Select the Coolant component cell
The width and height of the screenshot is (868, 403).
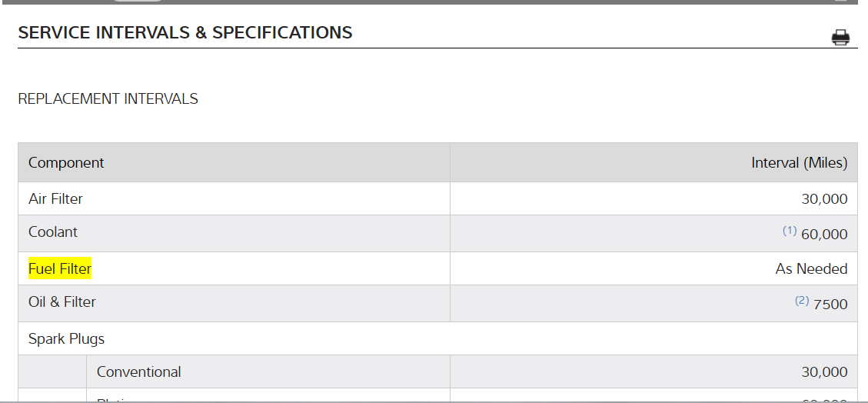tap(53, 232)
